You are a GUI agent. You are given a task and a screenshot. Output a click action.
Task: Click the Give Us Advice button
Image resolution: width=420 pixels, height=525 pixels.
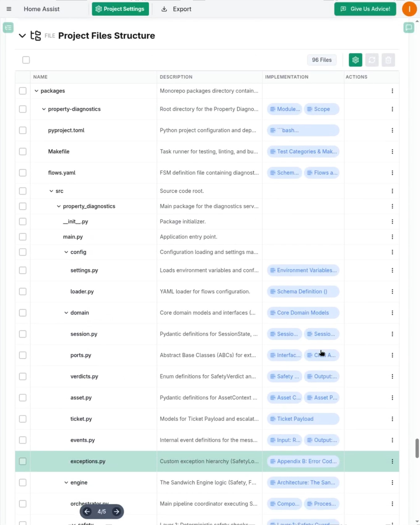coord(365,9)
